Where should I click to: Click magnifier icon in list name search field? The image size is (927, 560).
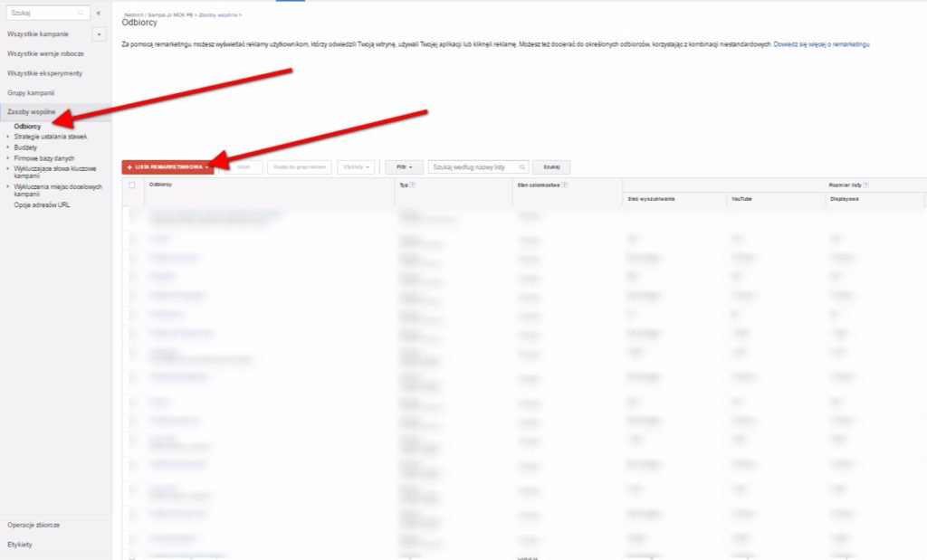[x=522, y=167]
